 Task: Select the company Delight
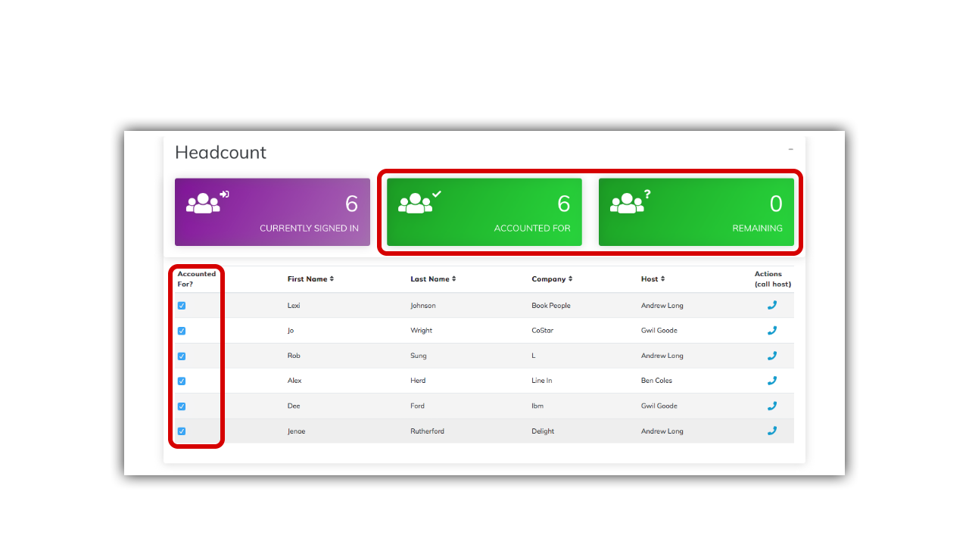(x=543, y=431)
